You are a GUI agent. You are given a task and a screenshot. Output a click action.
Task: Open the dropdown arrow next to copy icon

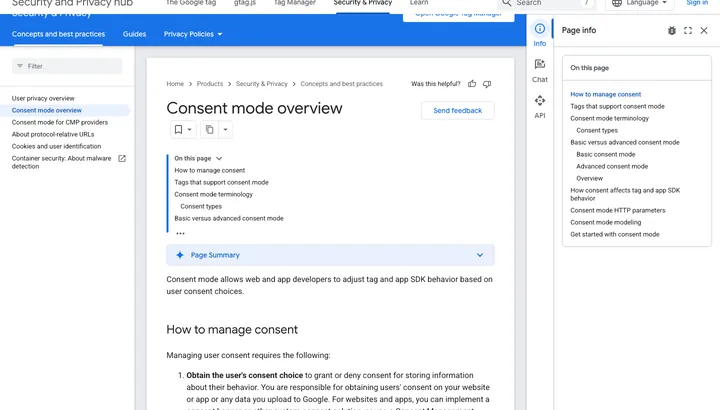[225, 129]
